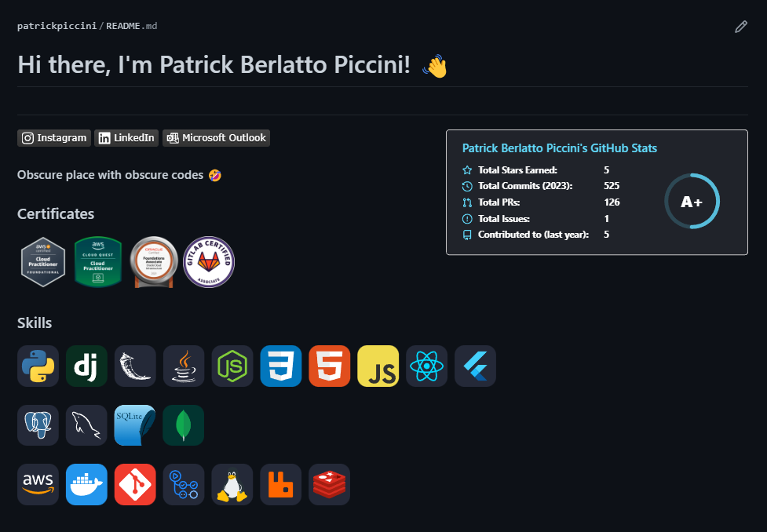Click the Oracle Foundations Associate badge
The width and height of the screenshot is (767, 532).
pyautogui.click(x=154, y=262)
